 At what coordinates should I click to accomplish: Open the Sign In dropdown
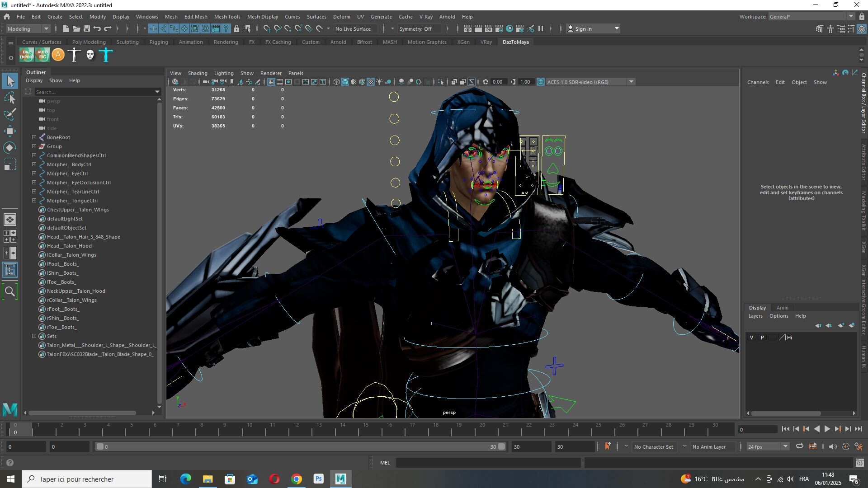coord(593,29)
